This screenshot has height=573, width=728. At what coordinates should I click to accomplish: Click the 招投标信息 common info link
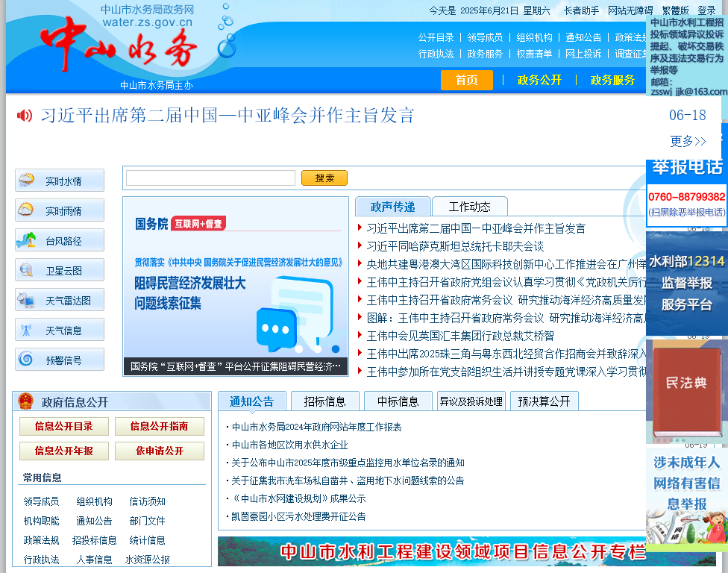94,540
